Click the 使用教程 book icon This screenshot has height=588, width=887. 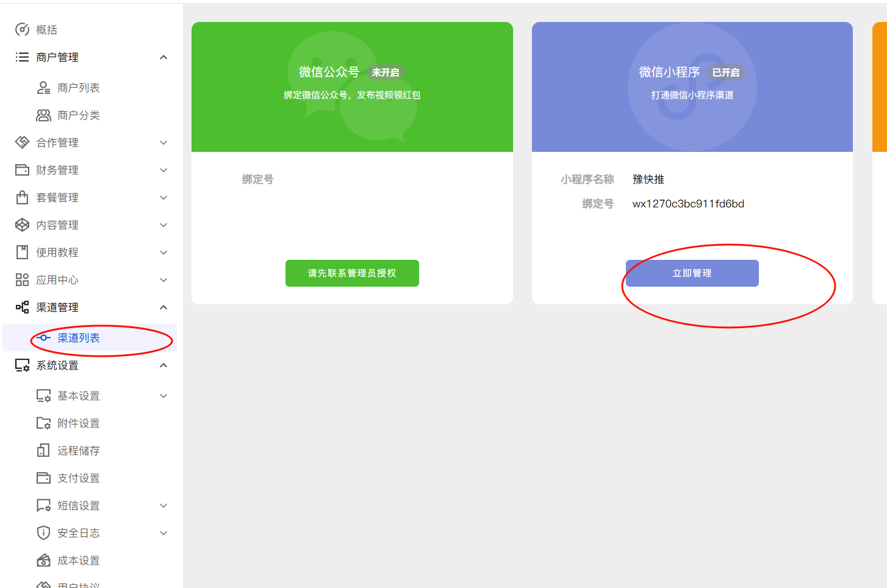click(x=22, y=252)
